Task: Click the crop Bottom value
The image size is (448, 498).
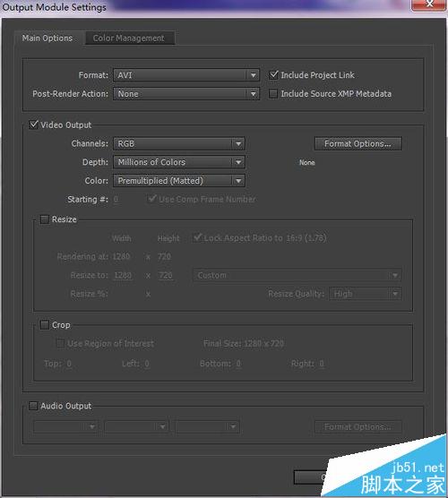Action: click(238, 364)
